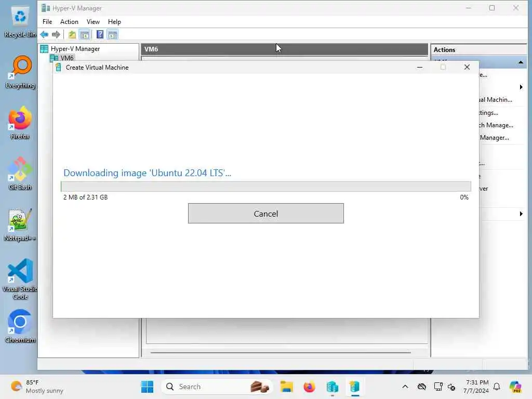
Task: Open the Recycle Bin desktop icon
Action: 20,21
